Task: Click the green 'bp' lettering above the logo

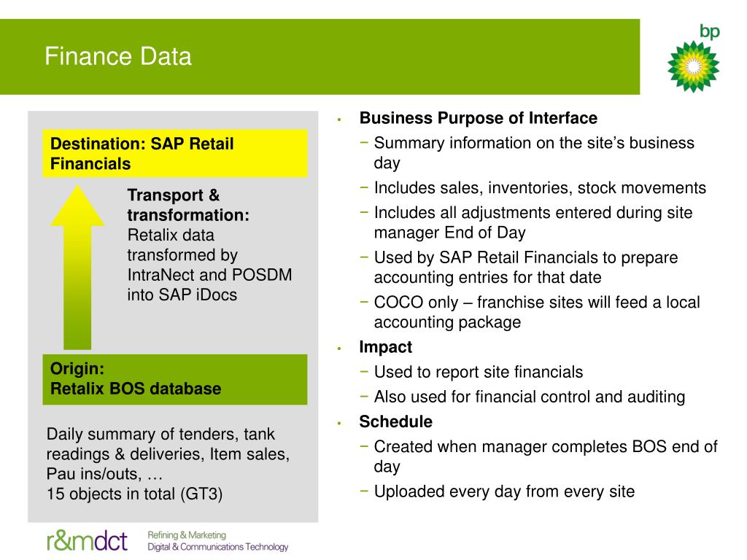Action: click(709, 31)
